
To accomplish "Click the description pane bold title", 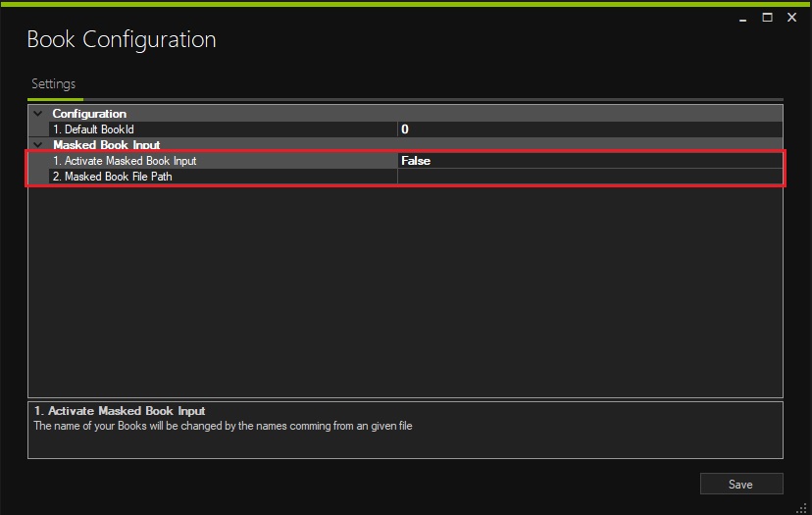I will 120,411.
